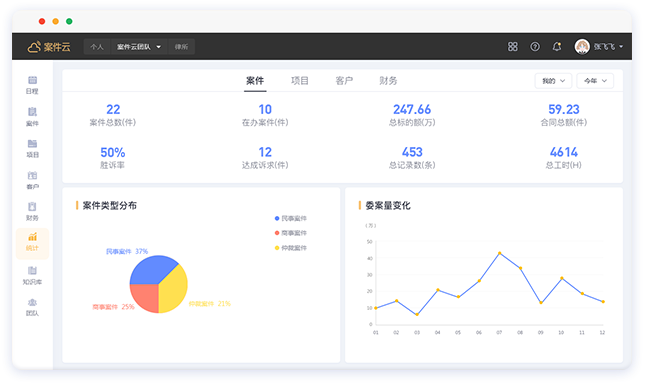Screen dimensions: 645x385
Task: Switch to the 项目 statistics tab
Action: (300, 81)
